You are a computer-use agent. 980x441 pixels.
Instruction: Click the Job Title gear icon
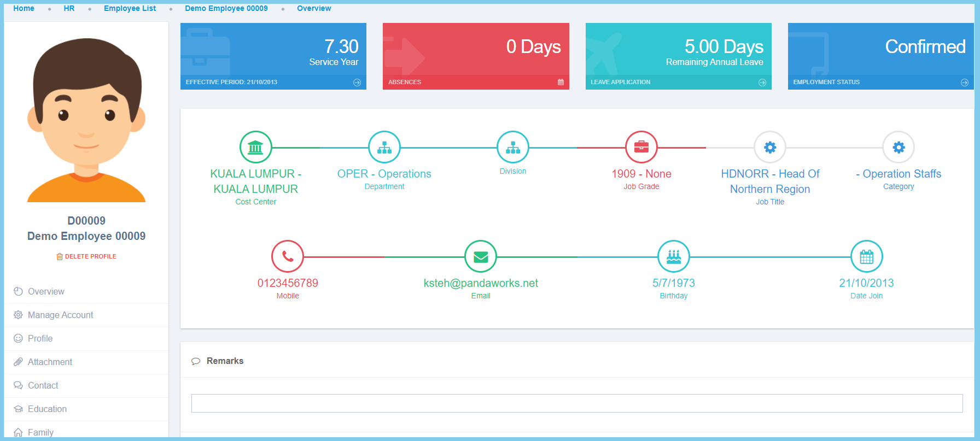pyautogui.click(x=769, y=147)
